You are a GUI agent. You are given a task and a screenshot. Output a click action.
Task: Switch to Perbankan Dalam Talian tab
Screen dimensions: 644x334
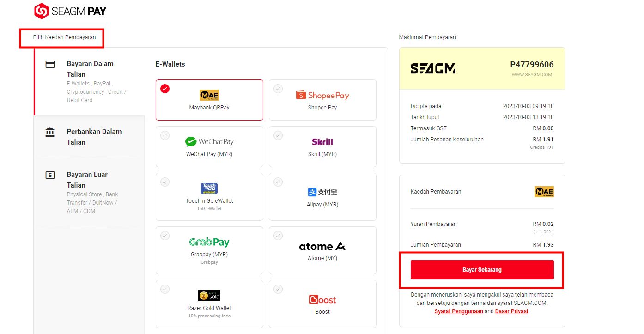[90, 137]
